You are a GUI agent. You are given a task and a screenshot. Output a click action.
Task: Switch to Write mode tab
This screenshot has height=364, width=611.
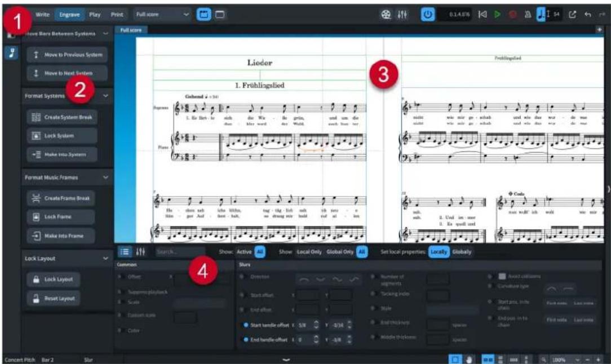[42, 15]
